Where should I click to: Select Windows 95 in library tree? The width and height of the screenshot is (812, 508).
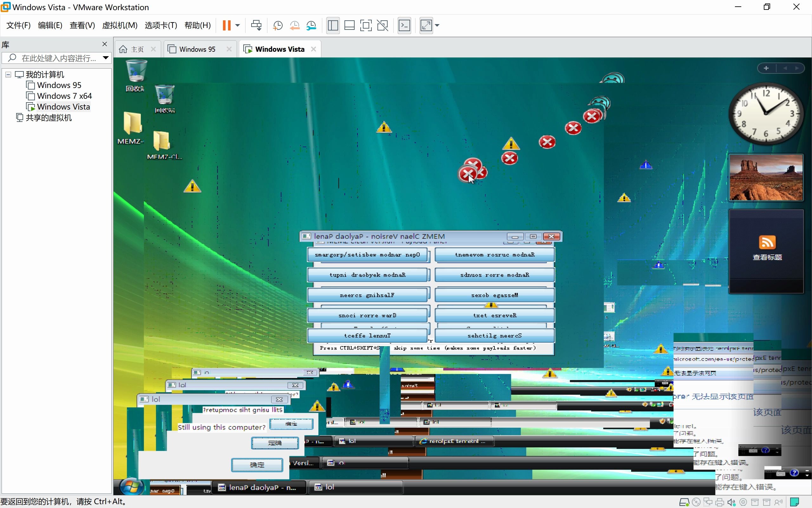(59, 85)
